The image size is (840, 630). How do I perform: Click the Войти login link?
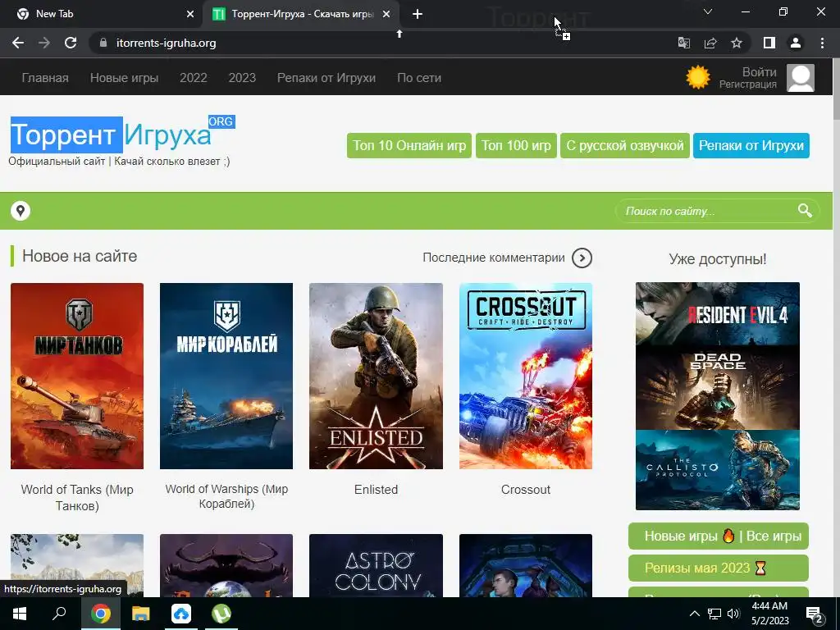click(759, 72)
